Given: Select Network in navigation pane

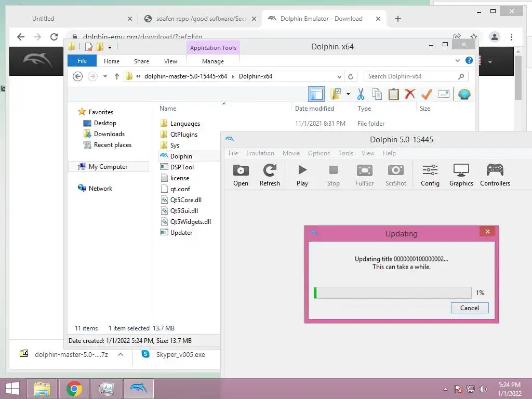Looking at the screenshot, I should 100,188.
